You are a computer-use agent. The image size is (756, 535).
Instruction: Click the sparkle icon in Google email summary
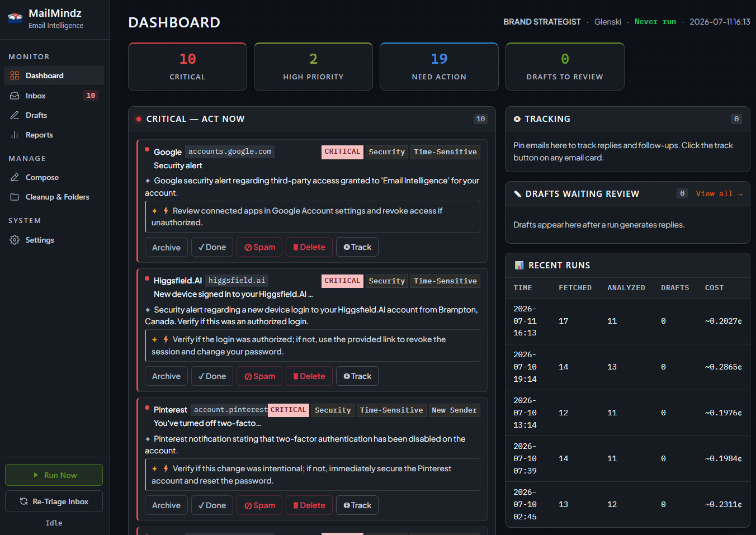(148, 181)
